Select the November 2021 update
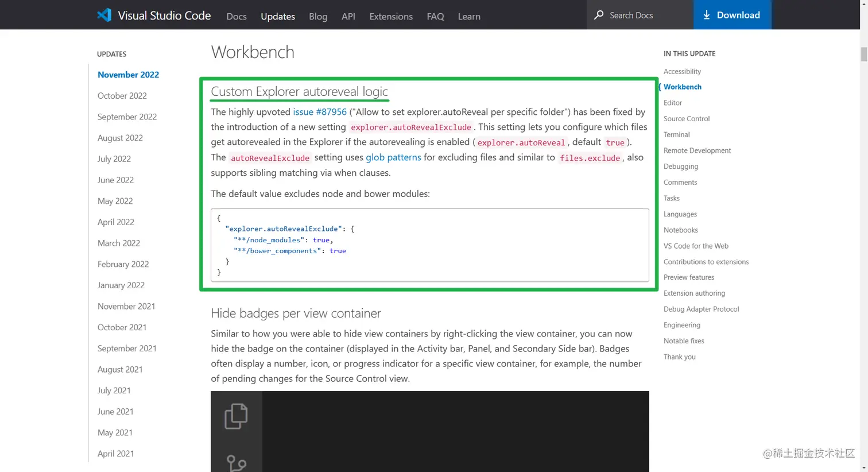This screenshot has height=472, width=868. 126,306
